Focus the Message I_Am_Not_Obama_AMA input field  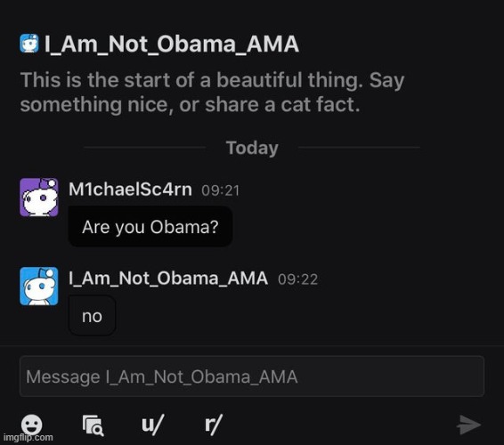tap(252, 376)
